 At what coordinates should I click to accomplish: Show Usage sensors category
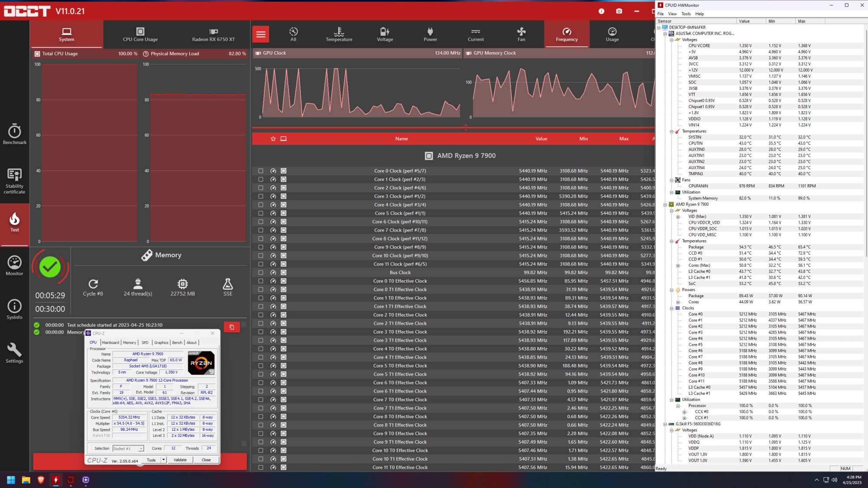(612, 34)
